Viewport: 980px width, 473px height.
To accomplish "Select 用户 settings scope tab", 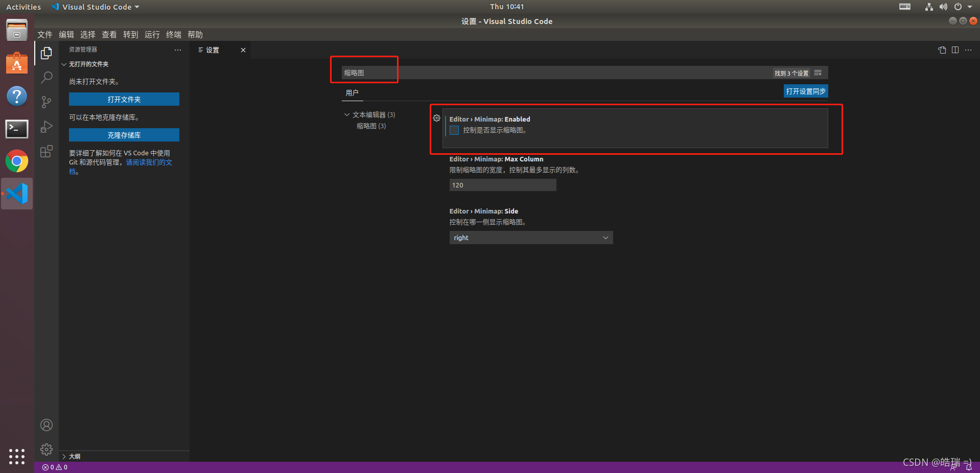I will pyautogui.click(x=352, y=93).
